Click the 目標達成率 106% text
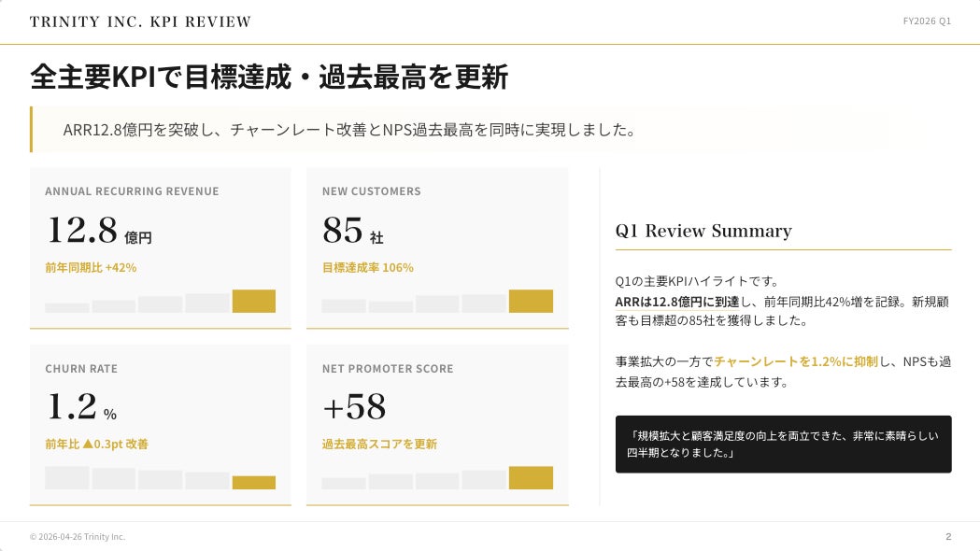 367,267
